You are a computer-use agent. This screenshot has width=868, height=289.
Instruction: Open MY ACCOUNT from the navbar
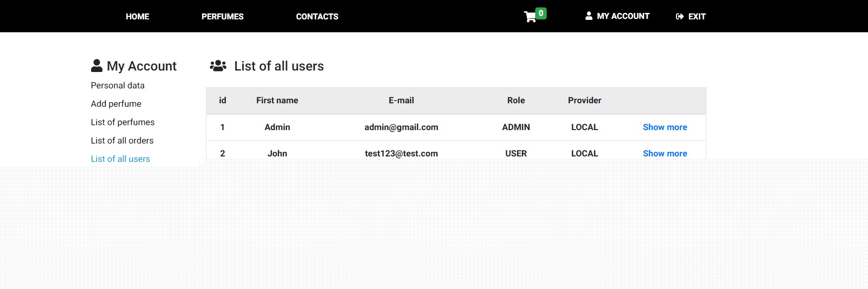[623, 16]
